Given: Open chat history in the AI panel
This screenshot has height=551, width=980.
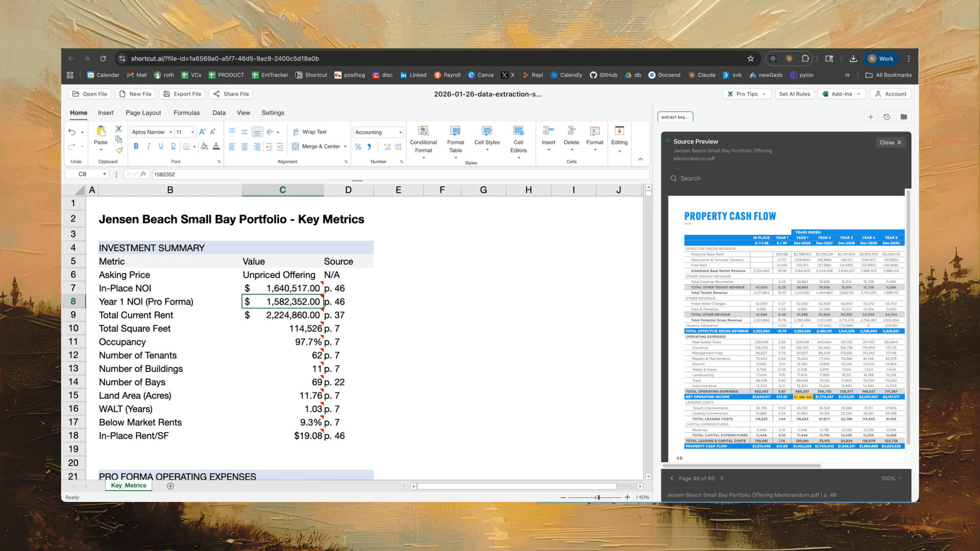Looking at the screenshot, I should click(x=887, y=117).
